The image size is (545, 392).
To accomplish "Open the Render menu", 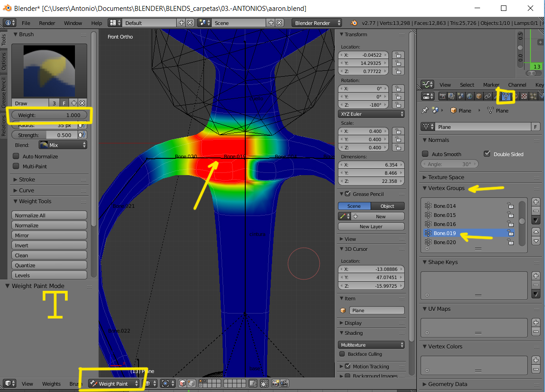I will tap(47, 23).
